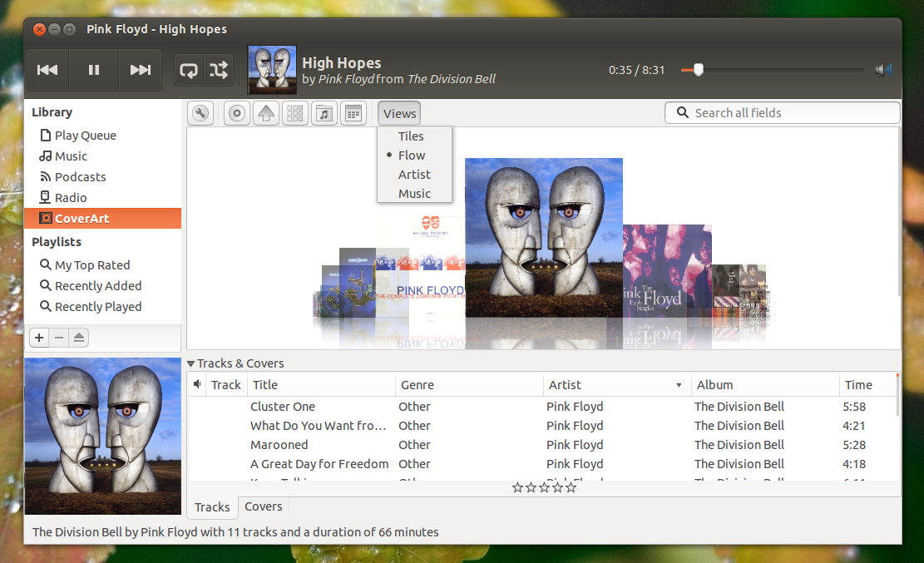
Task: Open the wrench properties tool
Action: pyautogui.click(x=200, y=113)
